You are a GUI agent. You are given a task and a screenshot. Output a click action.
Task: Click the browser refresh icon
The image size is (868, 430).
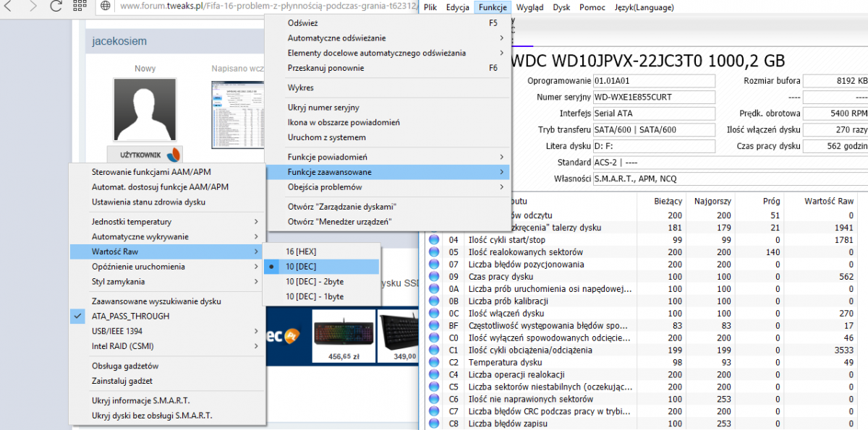click(x=56, y=7)
